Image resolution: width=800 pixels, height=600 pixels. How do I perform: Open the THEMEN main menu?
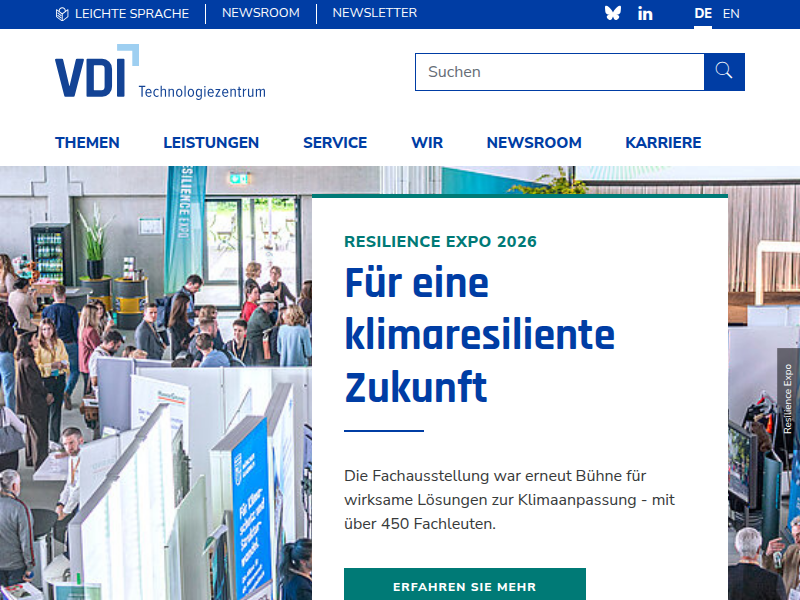[x=87, y=143]
